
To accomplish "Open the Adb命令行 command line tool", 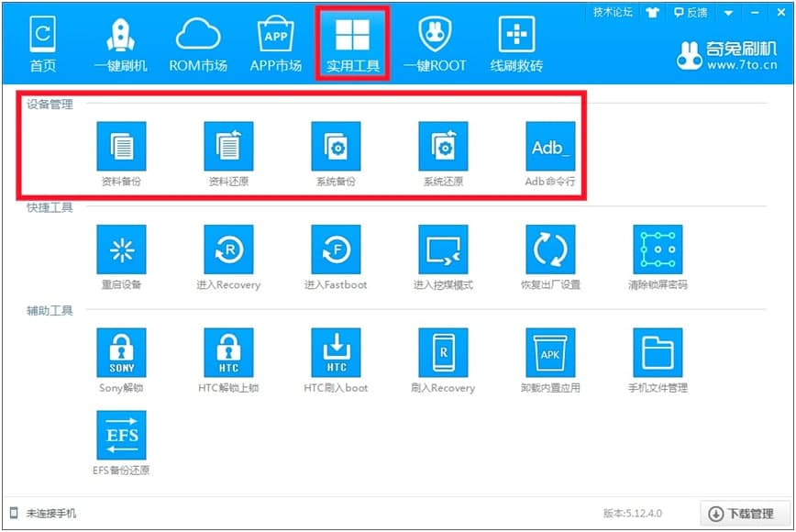I will [x=550, y=146].
